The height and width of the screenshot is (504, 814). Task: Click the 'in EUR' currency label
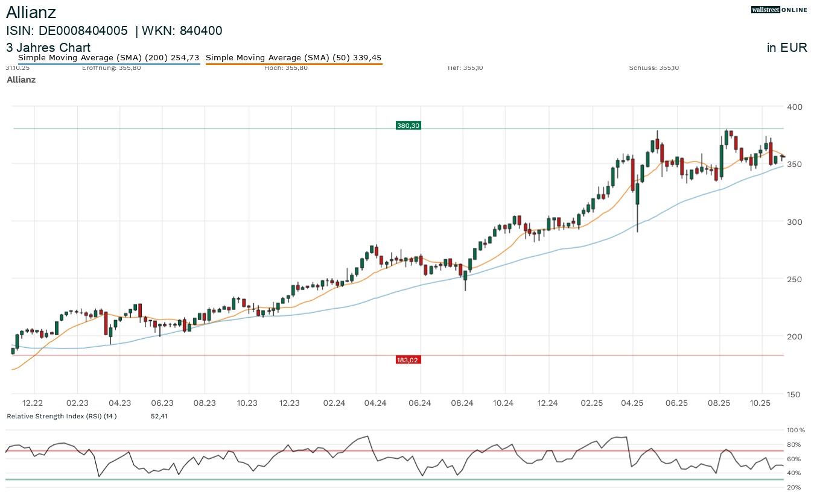(787, 48)
